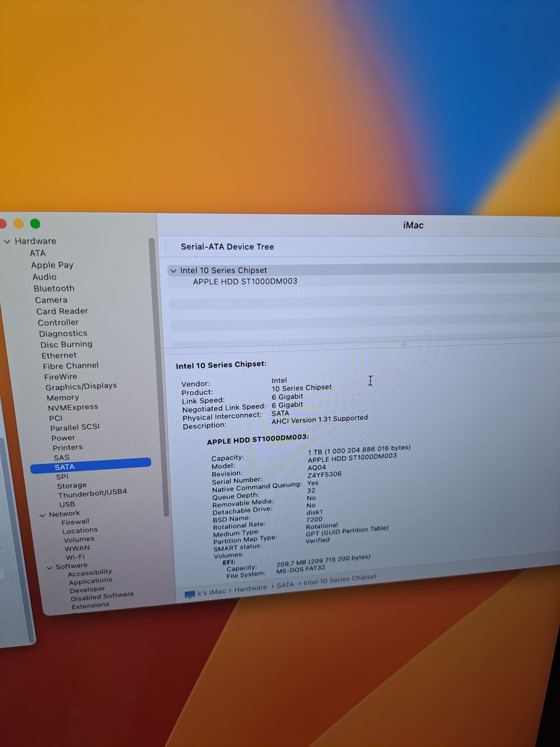Click k's iMac in the path bar
This screenshot has width=560, height=747.
coord(211,592)
